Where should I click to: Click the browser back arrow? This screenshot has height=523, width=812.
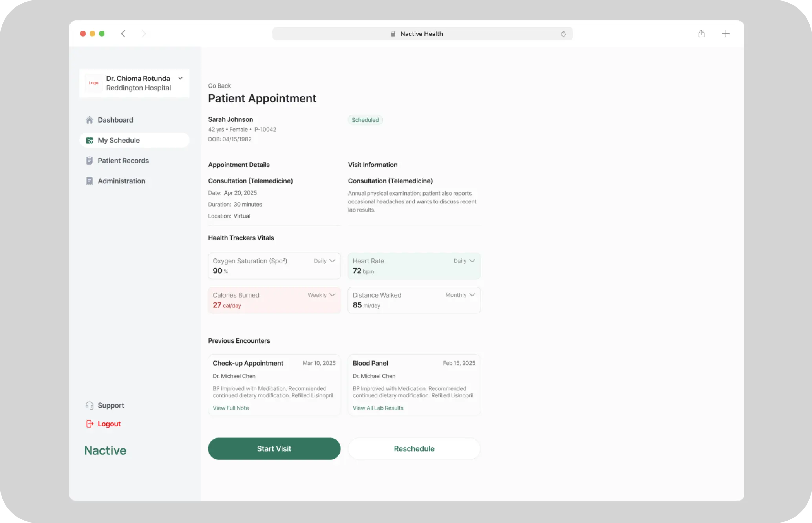point(123,34)
